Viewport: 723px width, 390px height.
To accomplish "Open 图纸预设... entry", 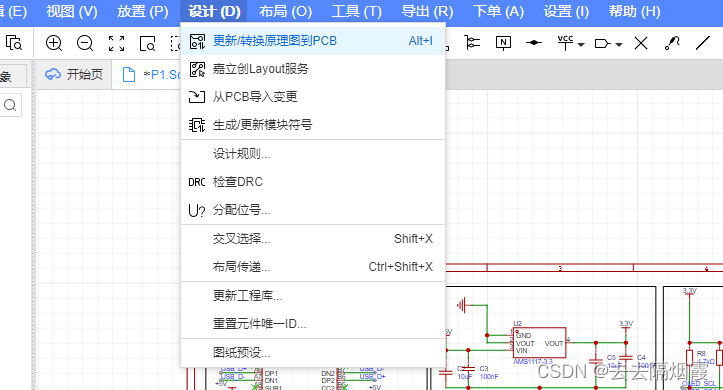I will [313, 353].
